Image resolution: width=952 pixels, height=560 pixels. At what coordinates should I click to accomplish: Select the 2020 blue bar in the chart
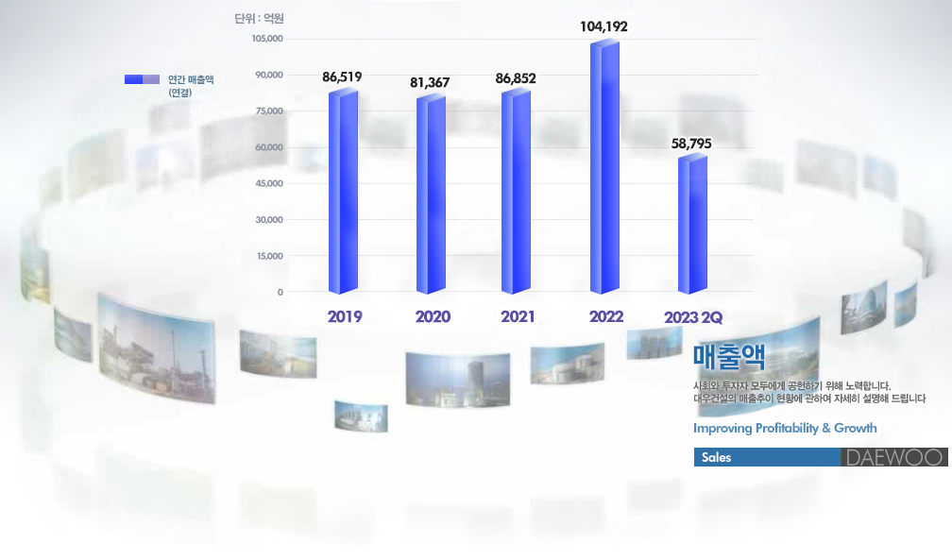coord(431,195)
